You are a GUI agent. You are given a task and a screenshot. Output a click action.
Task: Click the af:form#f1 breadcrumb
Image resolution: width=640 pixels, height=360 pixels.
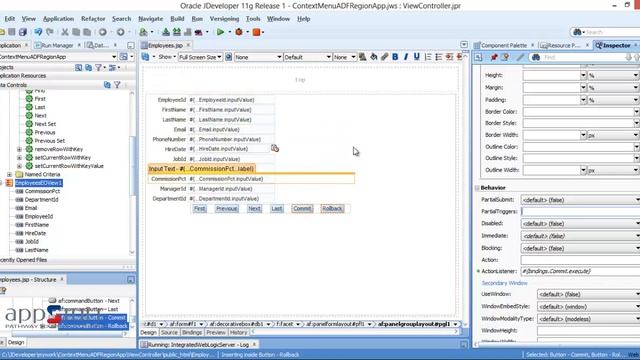pos(183,324)
